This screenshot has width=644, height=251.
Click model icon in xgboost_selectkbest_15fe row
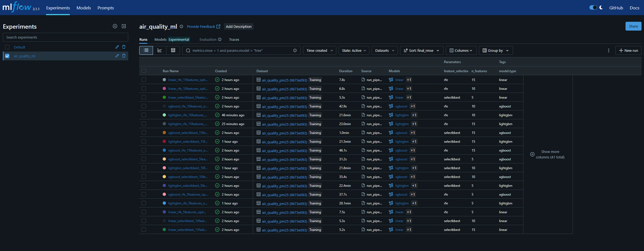[x=391, y=133]
